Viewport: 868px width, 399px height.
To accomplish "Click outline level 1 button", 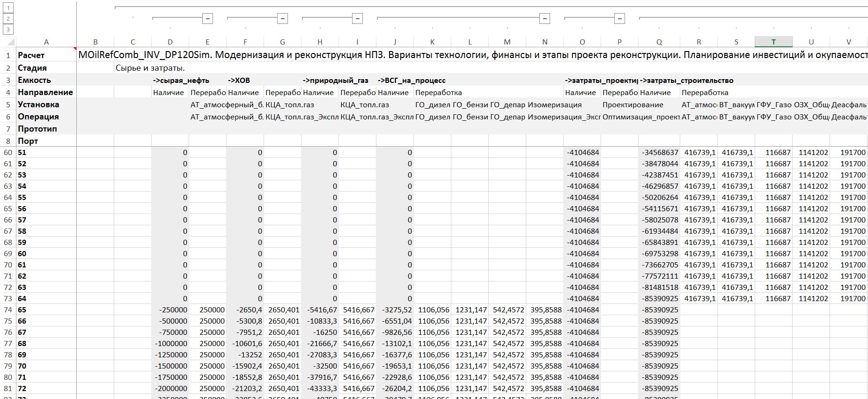I will click(8, 8).
